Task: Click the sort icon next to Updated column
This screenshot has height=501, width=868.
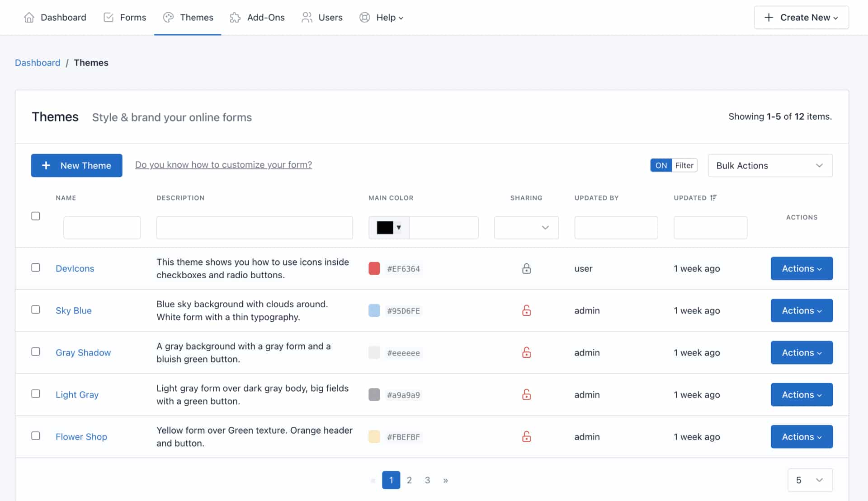Action: coord(713,197)
